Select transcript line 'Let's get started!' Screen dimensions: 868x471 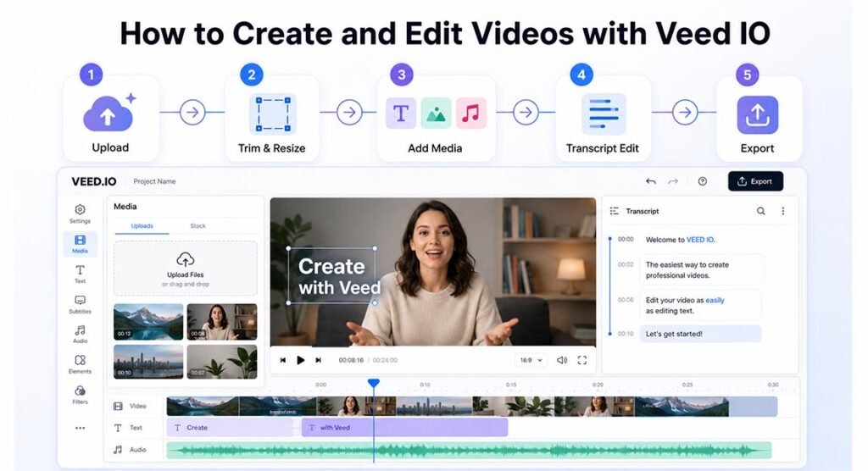pos(700,334)
